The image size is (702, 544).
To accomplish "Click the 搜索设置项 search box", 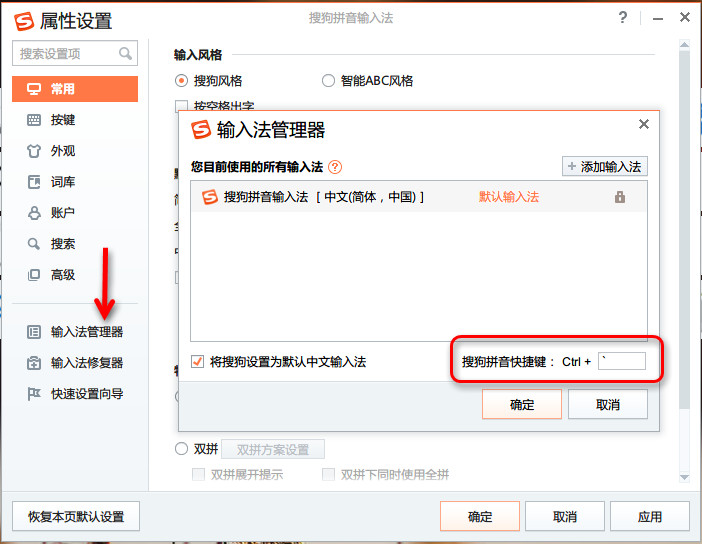I will (x=66, y=54).
